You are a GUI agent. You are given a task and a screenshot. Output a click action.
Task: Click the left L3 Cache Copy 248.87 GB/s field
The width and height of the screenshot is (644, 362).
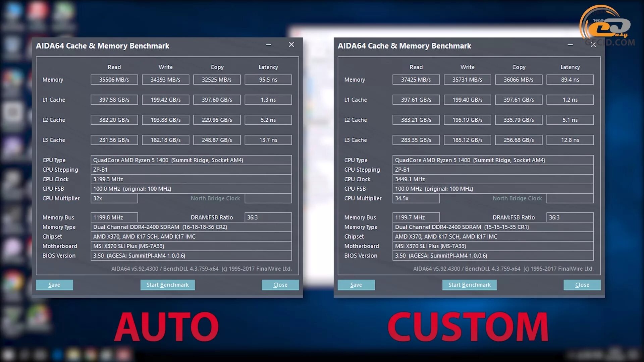tap(217, 140)
